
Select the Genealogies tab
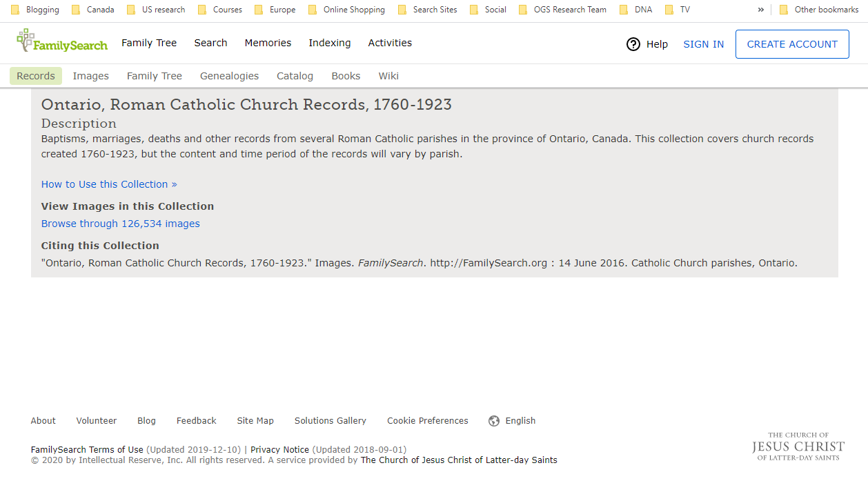[x=229, y=76]
